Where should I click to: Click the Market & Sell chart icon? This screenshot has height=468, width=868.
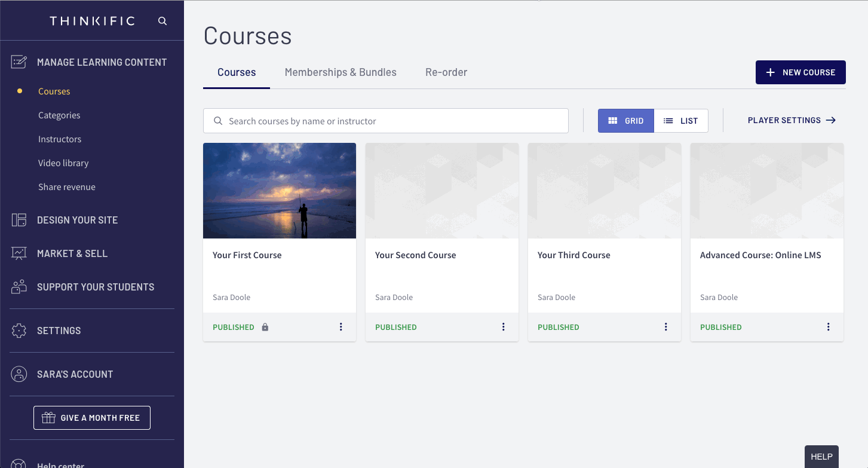[x=19, y=253]
